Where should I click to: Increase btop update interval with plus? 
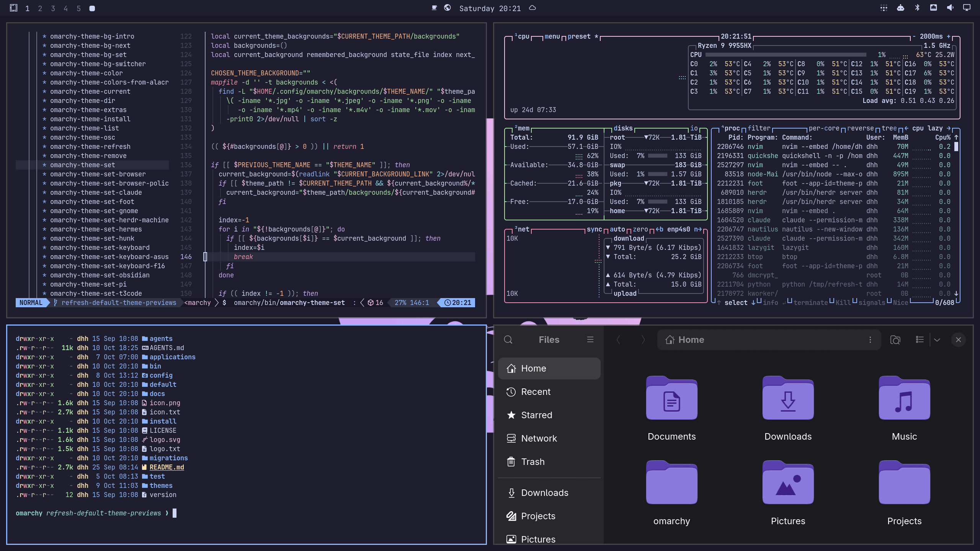949,36
